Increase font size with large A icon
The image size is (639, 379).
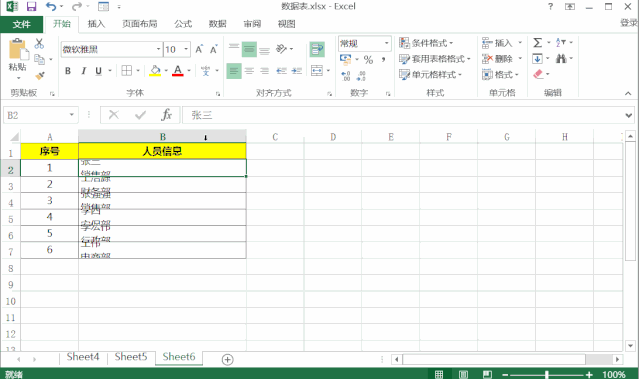click(x=199, y=49)
